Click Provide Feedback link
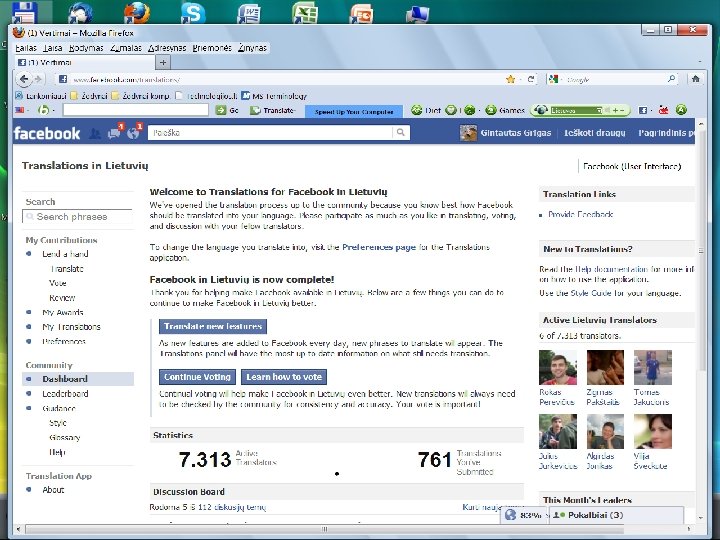Viewport: 720px width, 540px height. pos(580,214)
